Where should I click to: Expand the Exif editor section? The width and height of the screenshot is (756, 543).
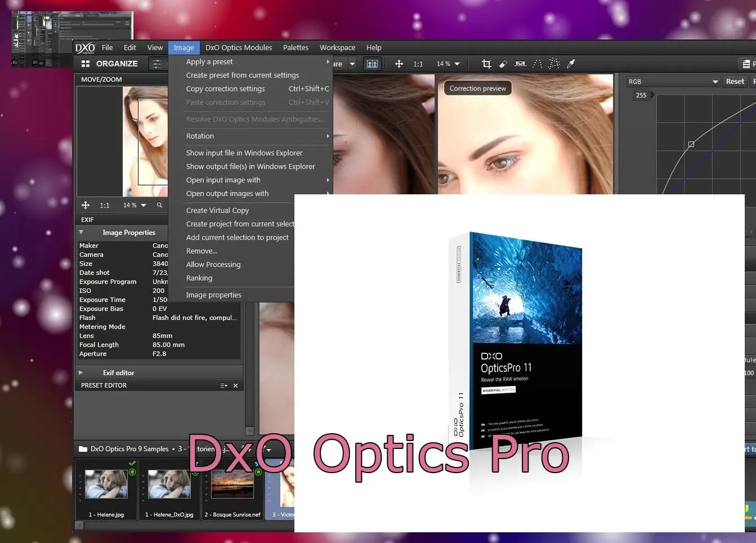coord(81,372)
